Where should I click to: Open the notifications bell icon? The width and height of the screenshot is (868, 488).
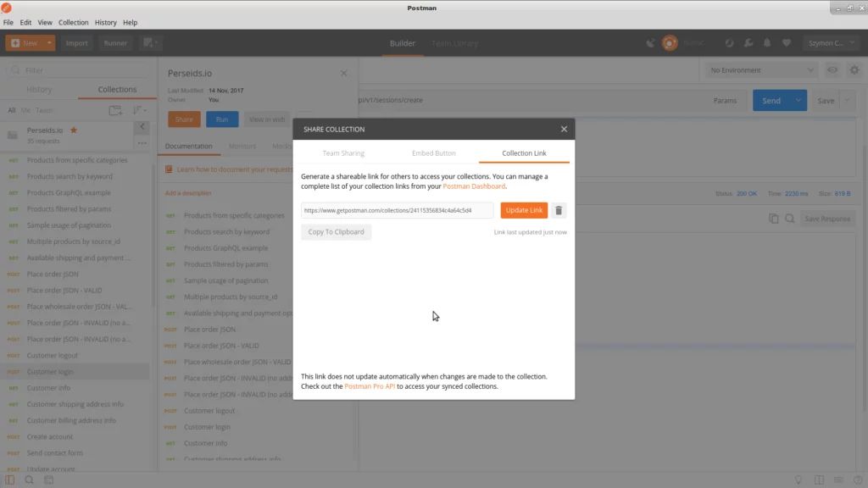pyautogui.click(x=767, y=43)
